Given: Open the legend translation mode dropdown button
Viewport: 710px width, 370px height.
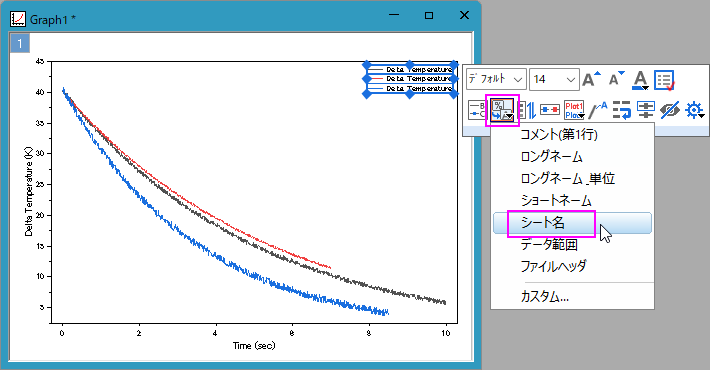Looking at the screenshot, I should (x=502, y=110).
